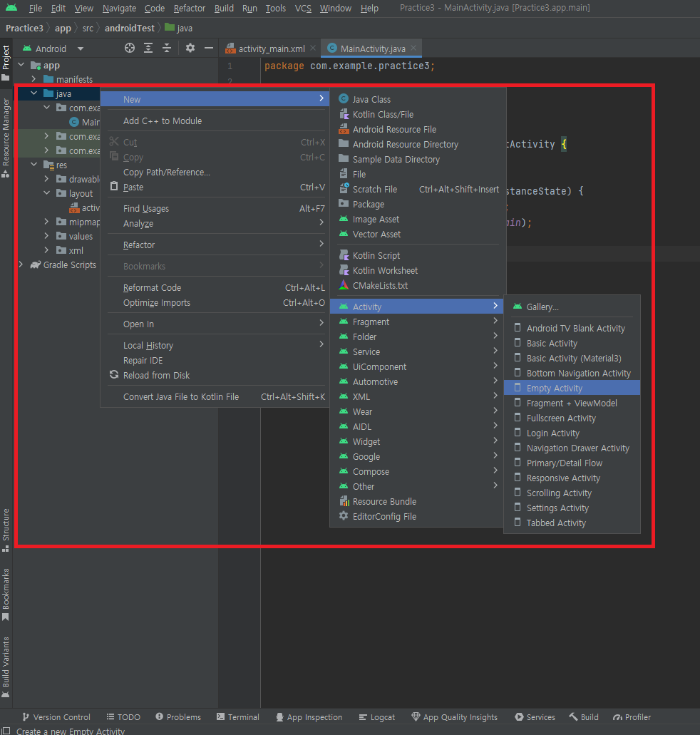Expand the Compose submenu
700x735 pixels.
pyautogui.click(x=416, y=471)
